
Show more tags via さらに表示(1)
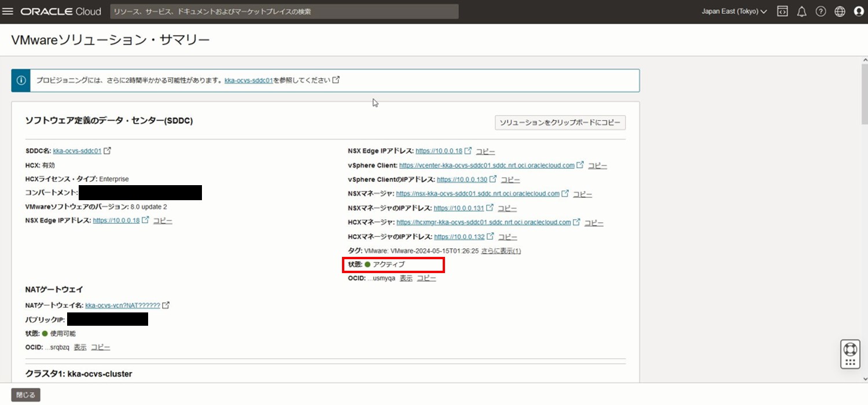pyautogui.click(x=501, y=251)
